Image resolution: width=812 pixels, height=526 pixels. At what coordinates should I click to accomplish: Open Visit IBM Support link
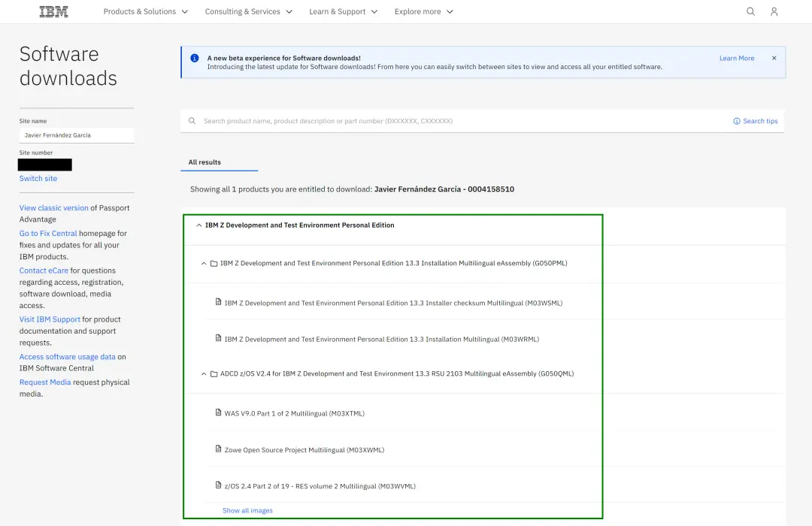click(50, 319)
